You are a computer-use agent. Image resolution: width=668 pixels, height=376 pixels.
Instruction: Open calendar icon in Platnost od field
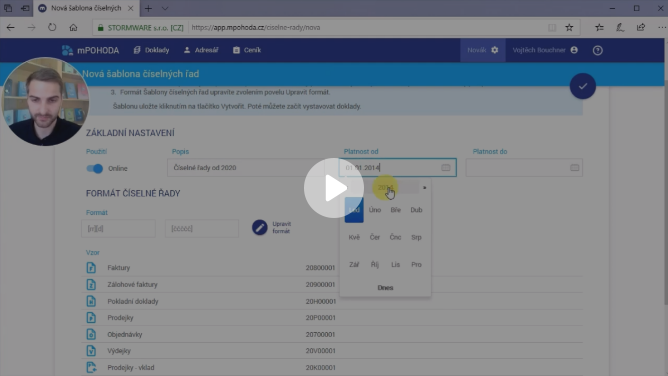coord(446,168)
